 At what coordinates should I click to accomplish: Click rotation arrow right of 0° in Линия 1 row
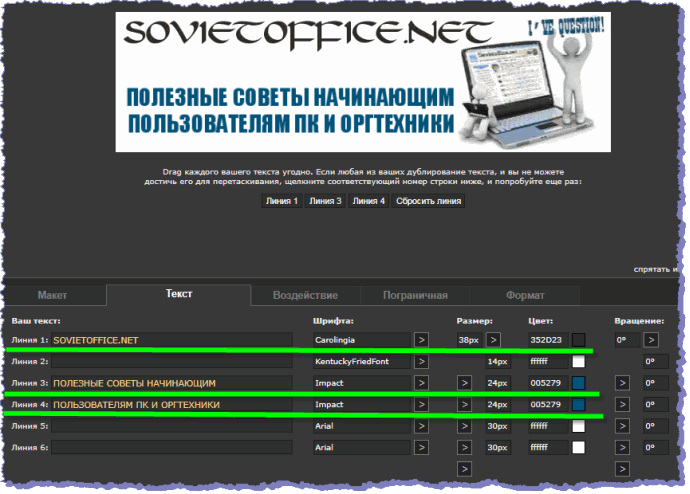point(651,340)
